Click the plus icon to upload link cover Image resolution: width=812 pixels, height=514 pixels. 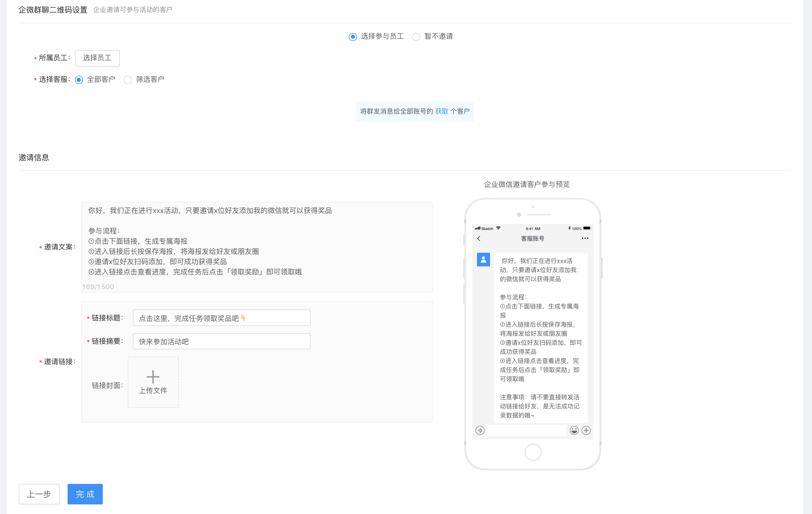tap(153, 377)
